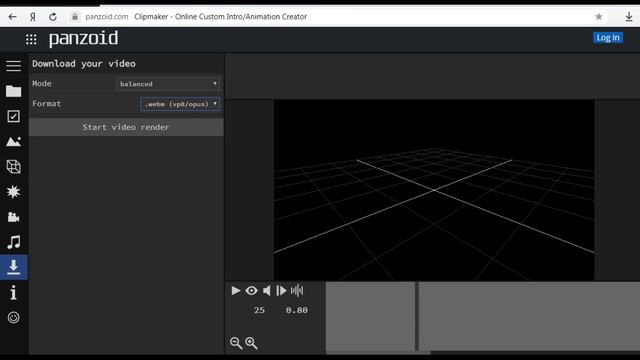The width and height of the screenshot is (640, 360).
Task: Open the Format dropdown showing .webm
Action: (x=180, y=104)
